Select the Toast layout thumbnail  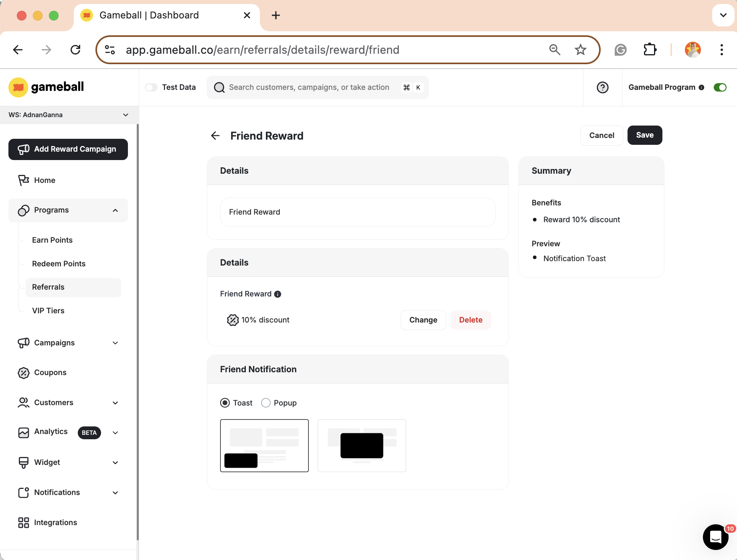pos(264,446)
